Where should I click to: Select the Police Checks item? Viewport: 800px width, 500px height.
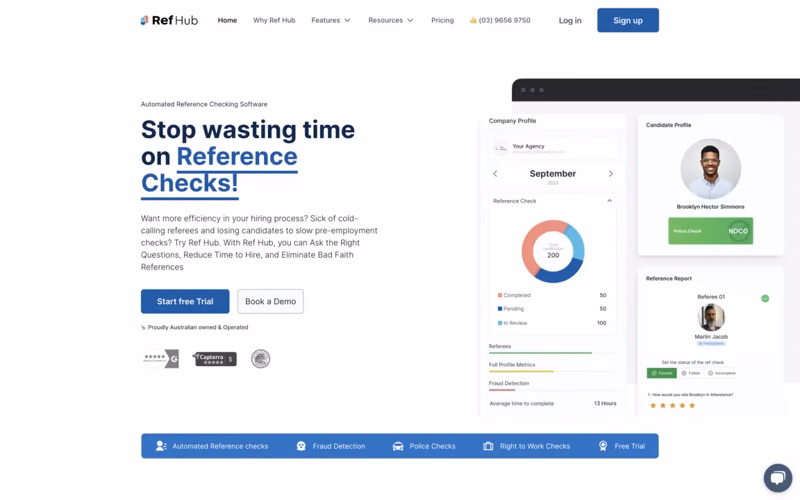pyautogui.click(x=432, y=446)
